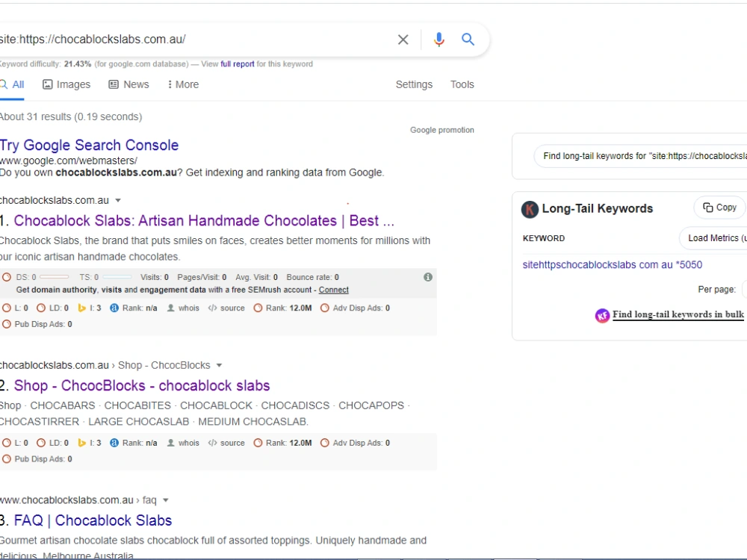Click LD: 0 metric in second result
Image resolution: width=747 pixels, height=560 pixels.
coord(52,443)
